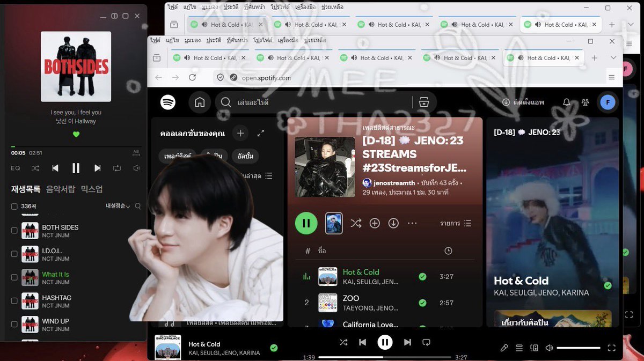Image resolution: width=644 pixels, height=361 pixels.
Task: Toggle A-B section repeat in left player
Action: [x=136, y=153]
